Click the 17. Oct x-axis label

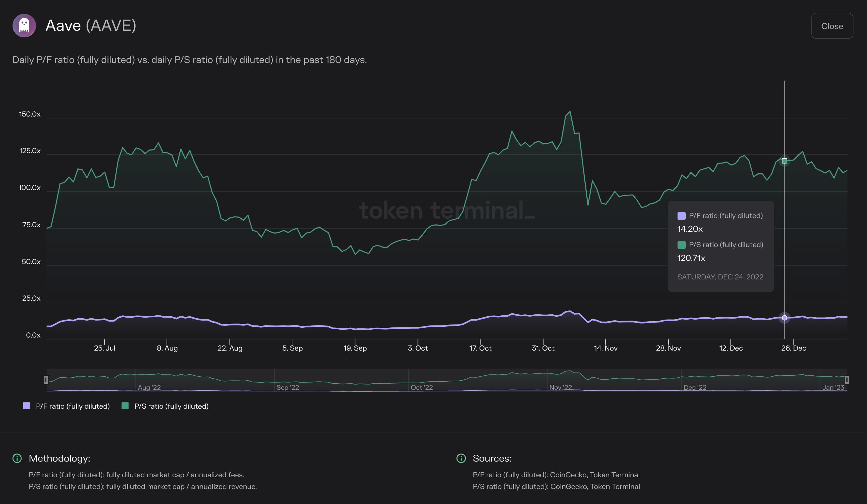[480, 348]
